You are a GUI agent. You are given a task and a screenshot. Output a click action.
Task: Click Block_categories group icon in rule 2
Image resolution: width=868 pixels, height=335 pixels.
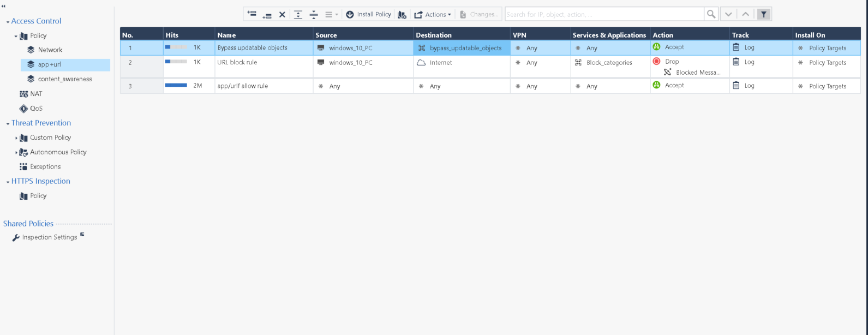coord(578,63)
